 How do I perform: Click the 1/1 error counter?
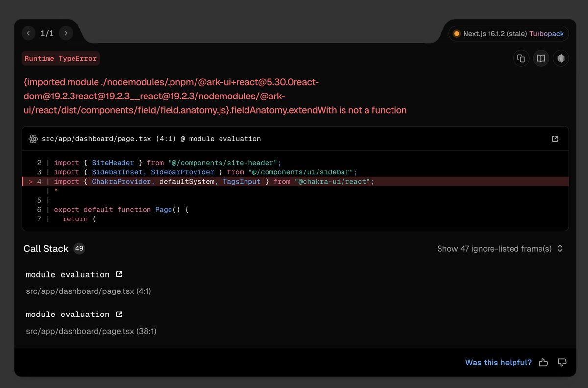click(47, 33)
